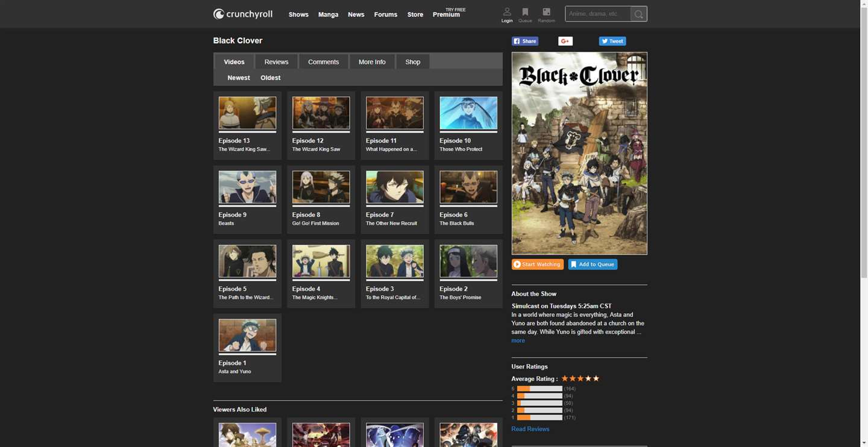Play Episode 9 Beasts
Viewport: 868px width, 447px height.
point(247,199)
